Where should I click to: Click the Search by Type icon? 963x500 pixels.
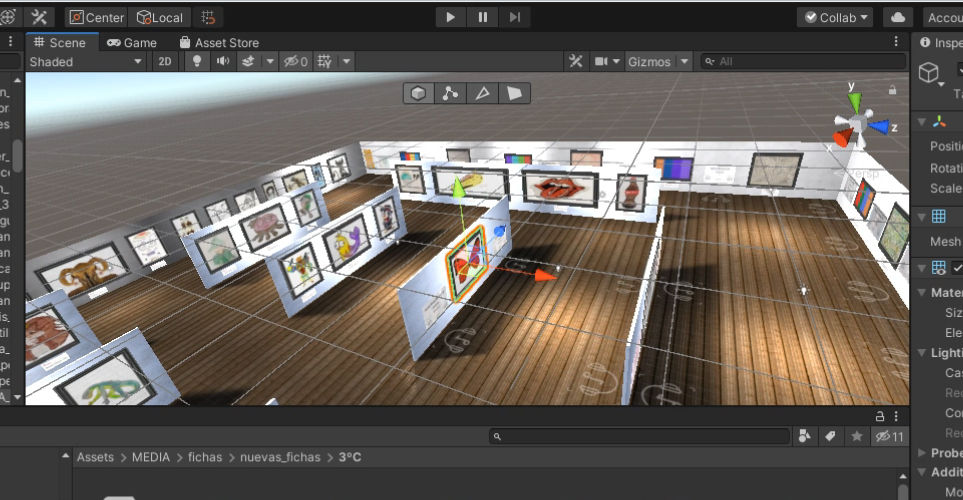(803, 436)
